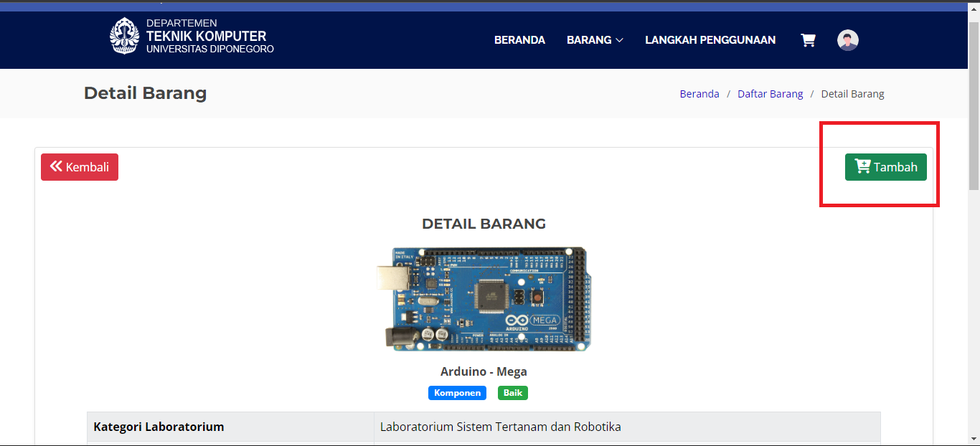
Task: Click the Arduino Mega board image
Action: pyautogui.click(x=484, y=298)
